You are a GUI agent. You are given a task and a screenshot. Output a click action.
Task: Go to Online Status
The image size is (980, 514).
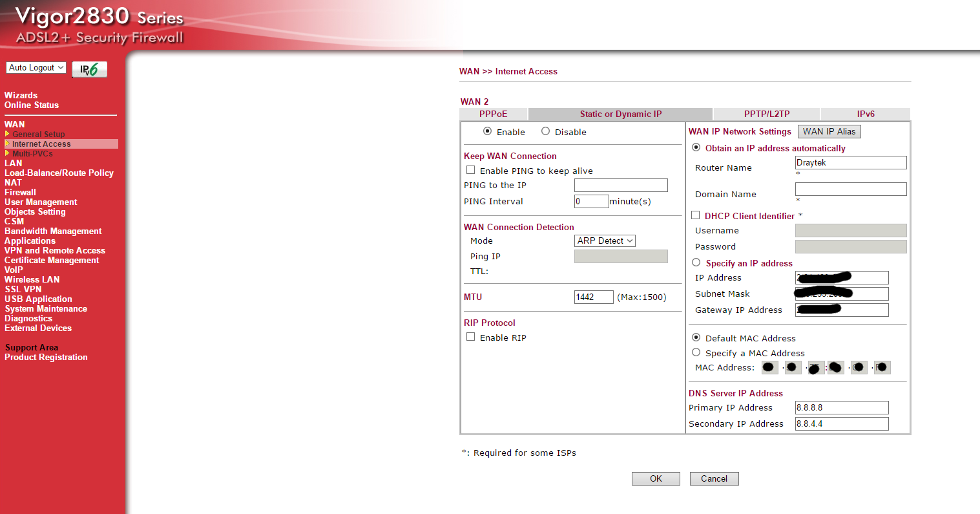(32, 105)
